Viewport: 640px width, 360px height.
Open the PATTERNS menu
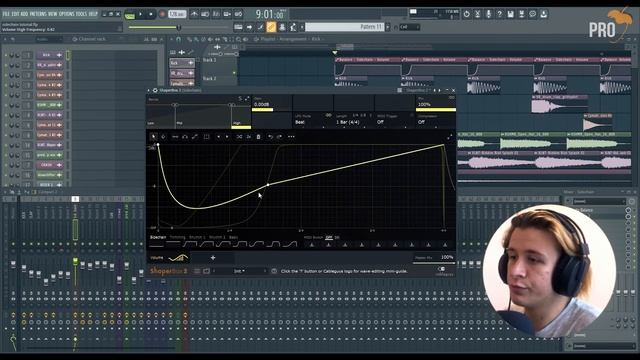38,14
